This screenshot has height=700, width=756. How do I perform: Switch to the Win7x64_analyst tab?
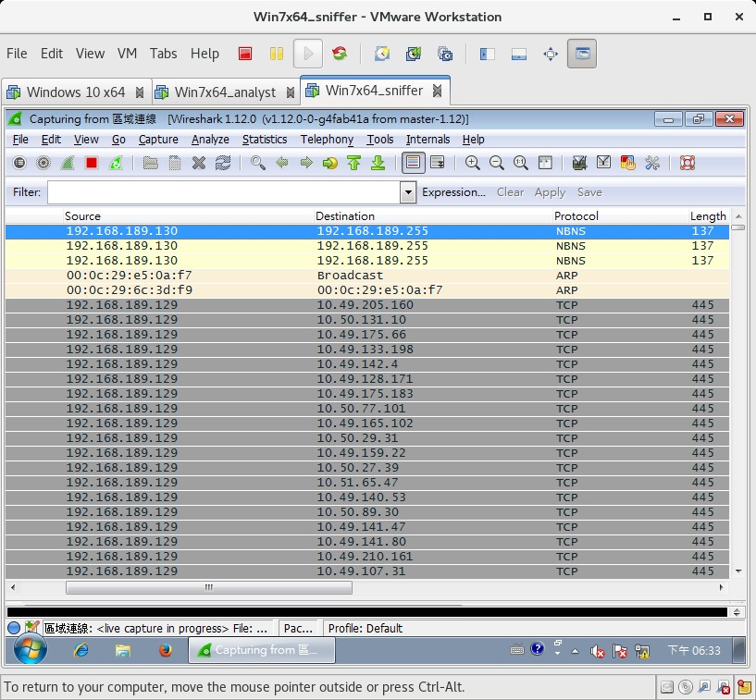(225, 92)
